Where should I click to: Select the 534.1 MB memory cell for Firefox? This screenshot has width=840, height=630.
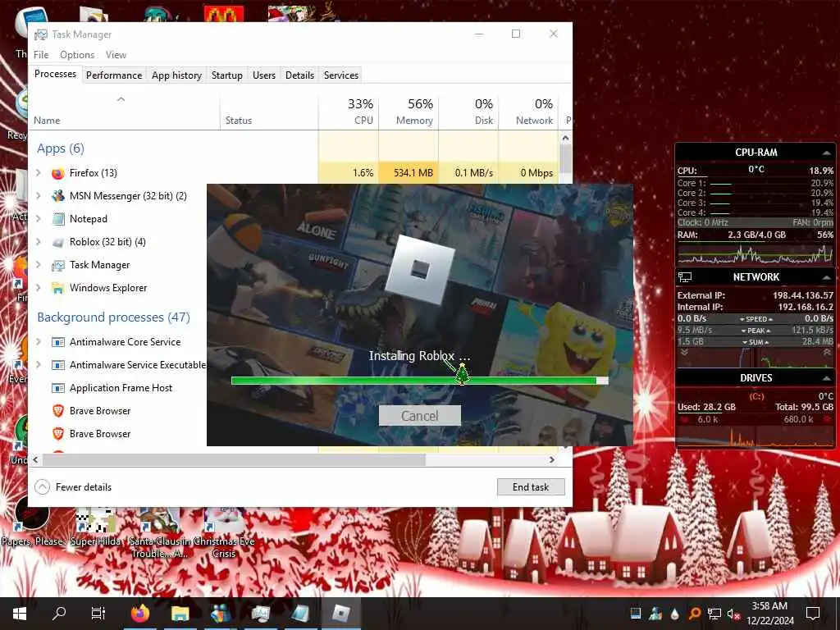coord(409,173)
